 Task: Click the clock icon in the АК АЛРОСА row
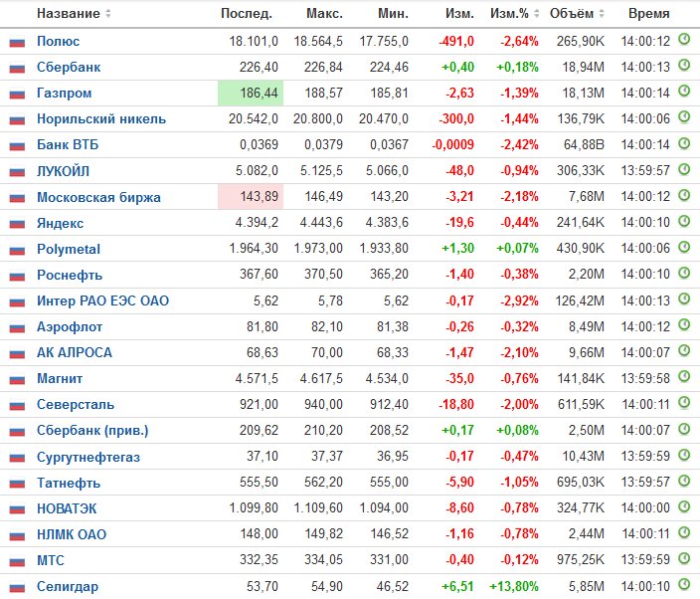coord(684,350)
